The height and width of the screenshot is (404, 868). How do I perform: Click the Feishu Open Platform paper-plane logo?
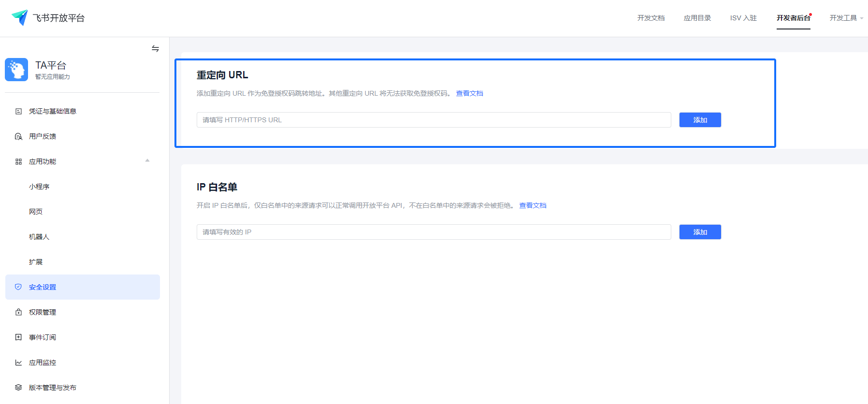[20, 17]
